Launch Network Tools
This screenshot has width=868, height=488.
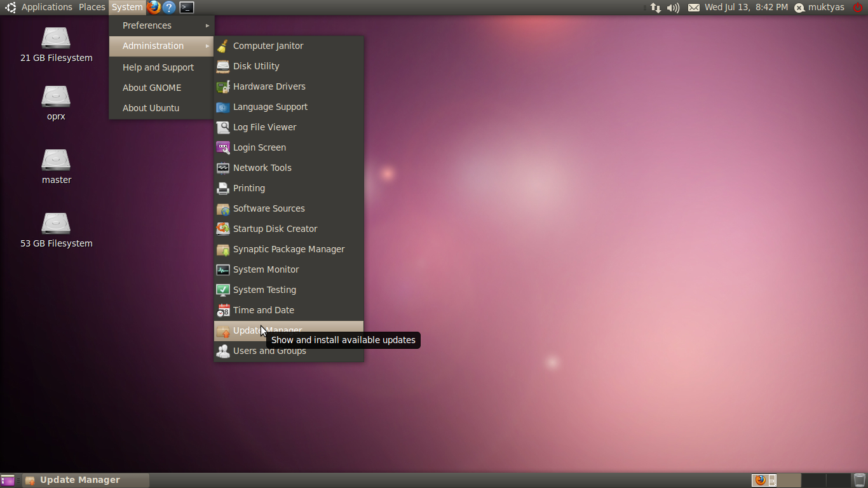(289, 168)
